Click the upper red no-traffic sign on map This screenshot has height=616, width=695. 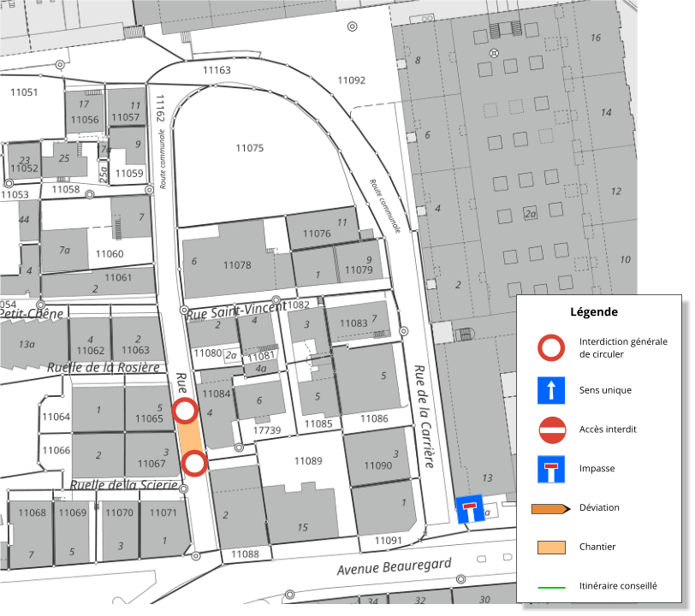pos(186,412)
